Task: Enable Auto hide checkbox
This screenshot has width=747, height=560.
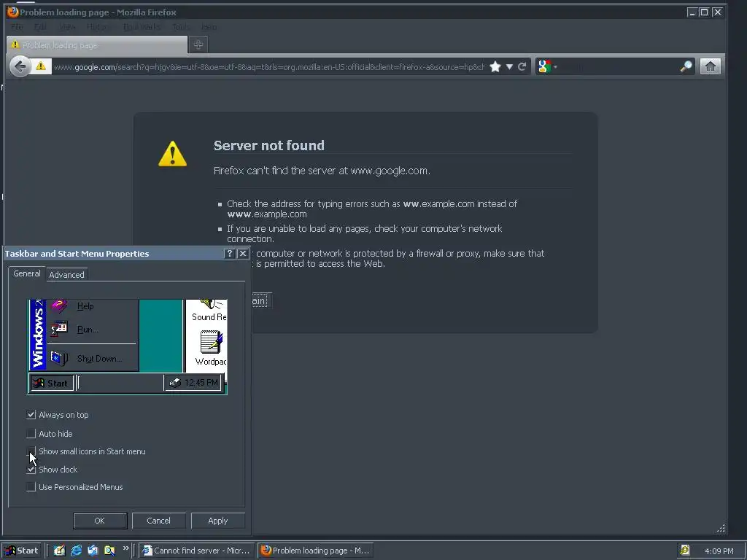Action: point(31,433)
